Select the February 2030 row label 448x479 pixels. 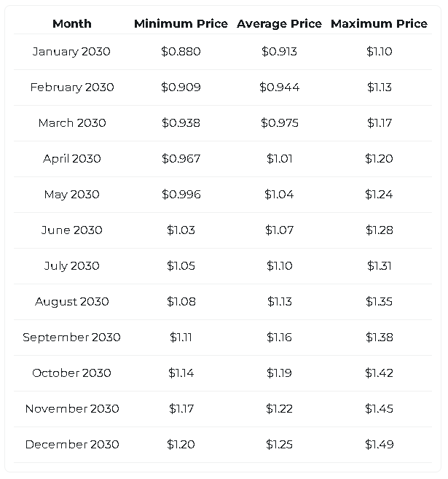pos(72,87)
